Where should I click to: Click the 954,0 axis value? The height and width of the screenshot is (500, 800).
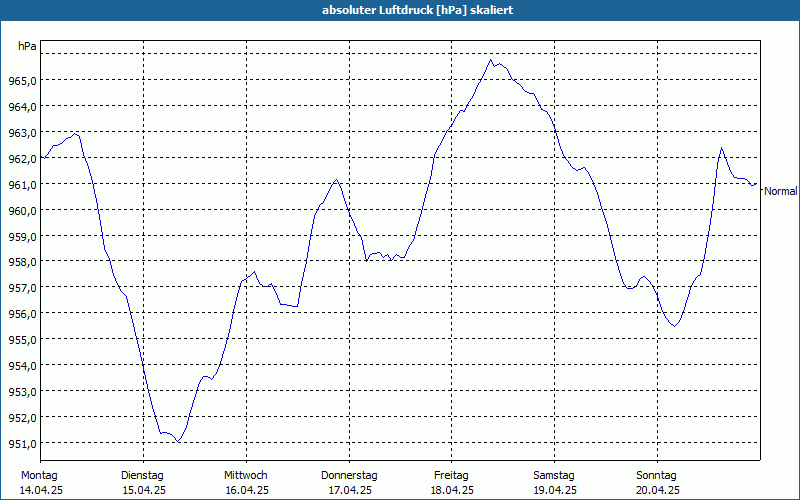tap(22, 366)
